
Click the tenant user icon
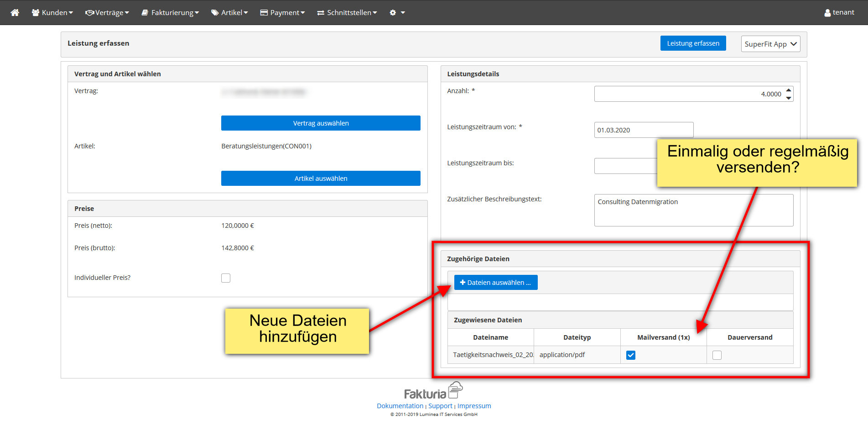coord(827,13)
